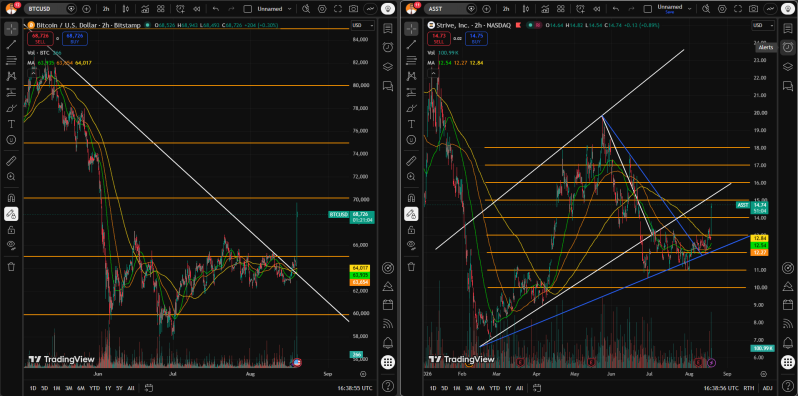Click the 68,726 BUY button on BTCUSD
Viewport: 798px width, 396px height.
tap(75, 38)
